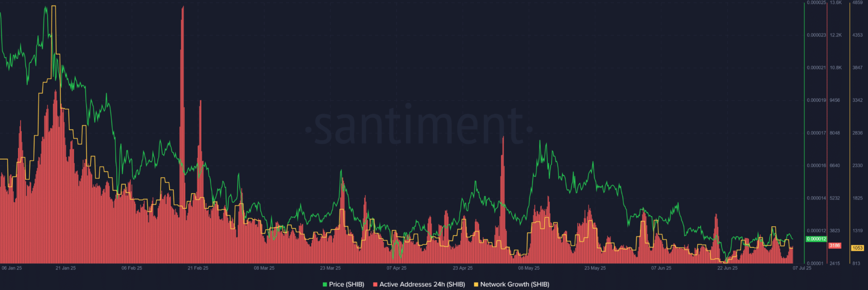868x290 pixels.
Task: Click the 4859 network growth axis label
Action: [857, 3]
